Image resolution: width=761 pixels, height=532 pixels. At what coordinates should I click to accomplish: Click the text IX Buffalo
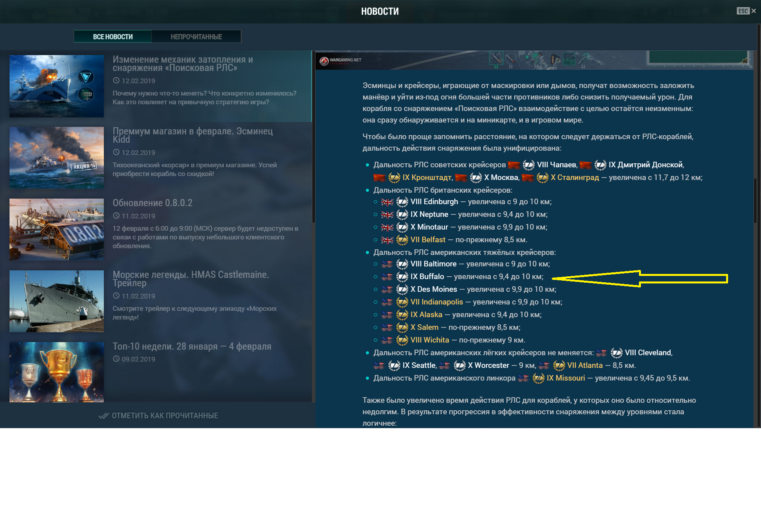(x=427, y=276)
